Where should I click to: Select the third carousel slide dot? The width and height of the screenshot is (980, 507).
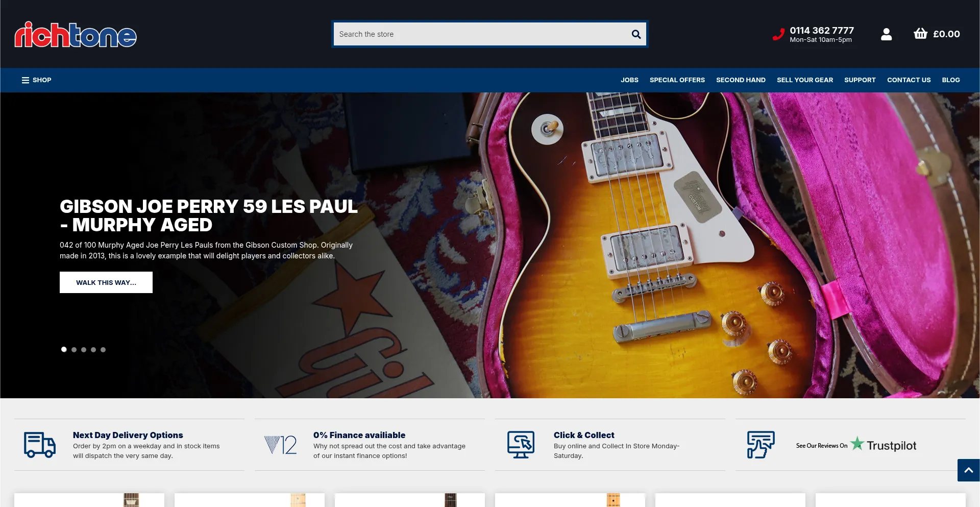coord(84,350)
